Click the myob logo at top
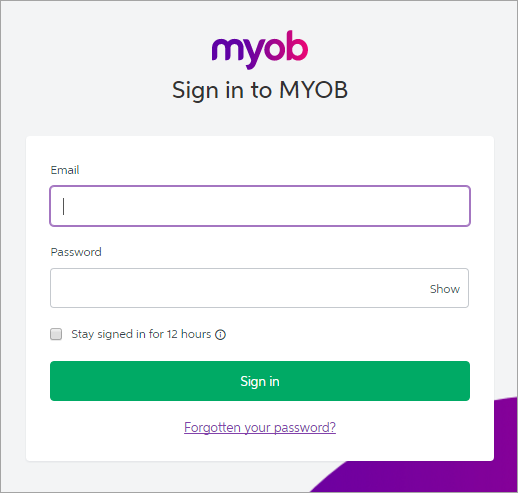 click(260, 49)
